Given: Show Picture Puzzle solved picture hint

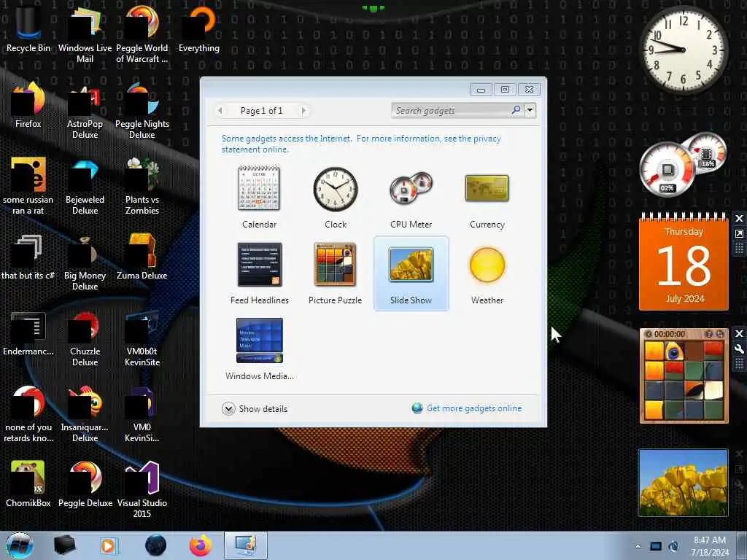Looking at the screenshot, I should pos(708,334).
